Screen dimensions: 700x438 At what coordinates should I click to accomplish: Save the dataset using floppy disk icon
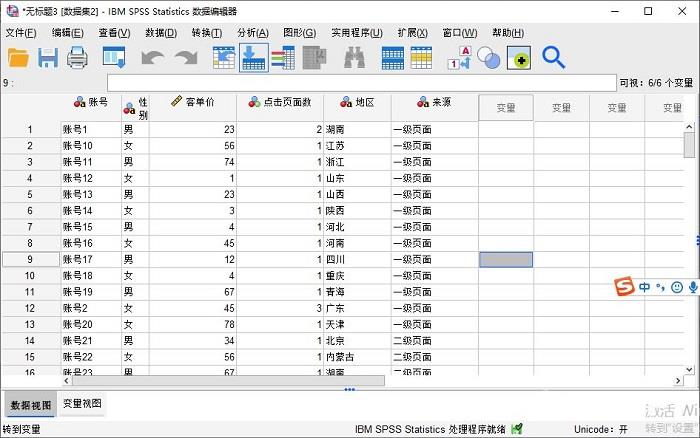[x=48, y=58]
